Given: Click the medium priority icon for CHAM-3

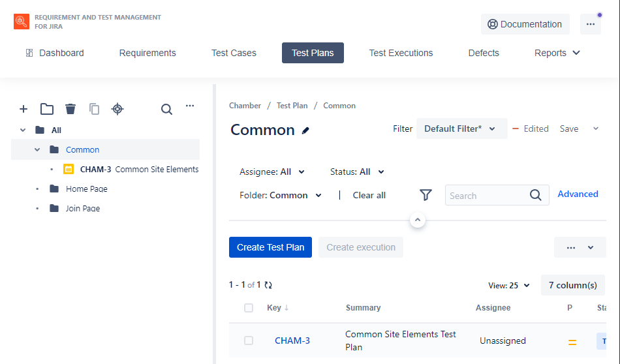Looking at the screenshot, I should click(572, 342).
